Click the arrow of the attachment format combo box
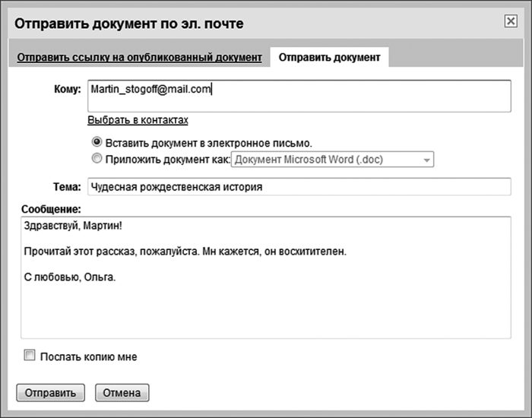 point(427,160)
